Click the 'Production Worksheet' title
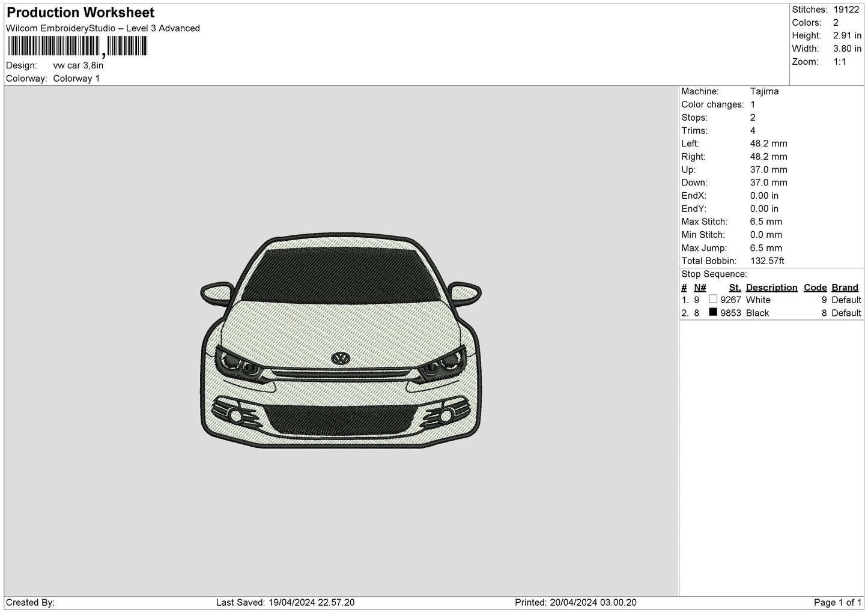This screenshot has height=613, width=868. click(x=80, y=13)
